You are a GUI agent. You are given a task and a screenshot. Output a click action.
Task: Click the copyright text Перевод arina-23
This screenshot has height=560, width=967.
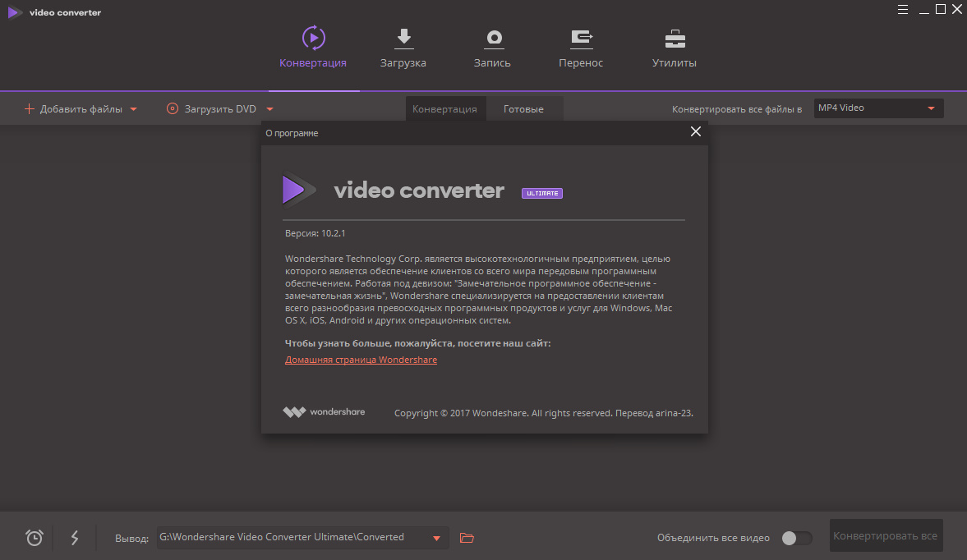coord(654,413)
